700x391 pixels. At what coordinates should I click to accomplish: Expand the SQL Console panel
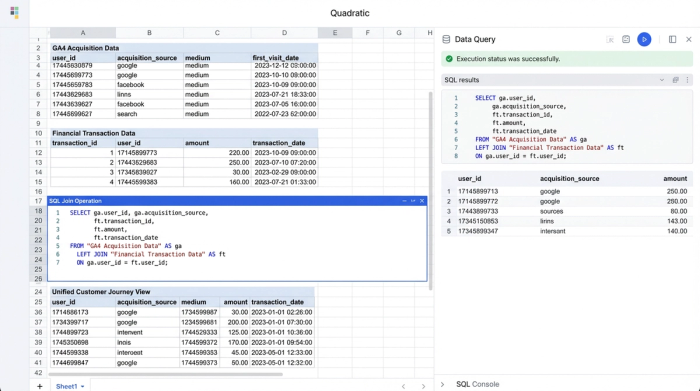[x=442, y=384]
